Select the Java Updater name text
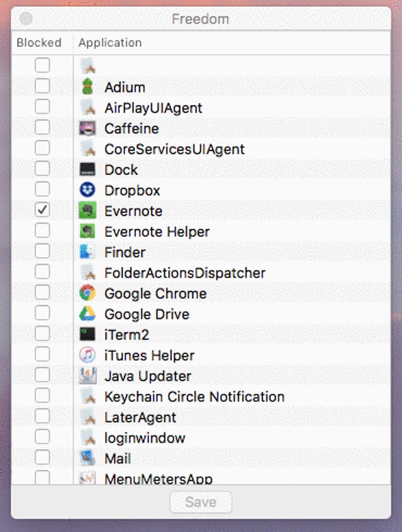Viewport: 402px width, 532px height. click(148, 377)
